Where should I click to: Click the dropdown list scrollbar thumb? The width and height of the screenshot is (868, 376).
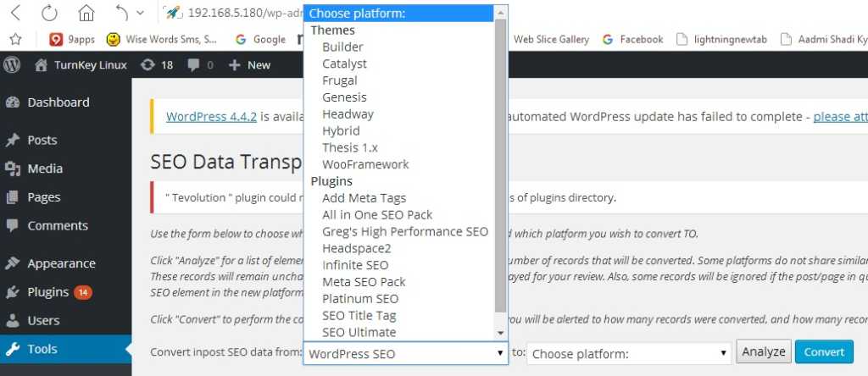[x=500, y=165]
